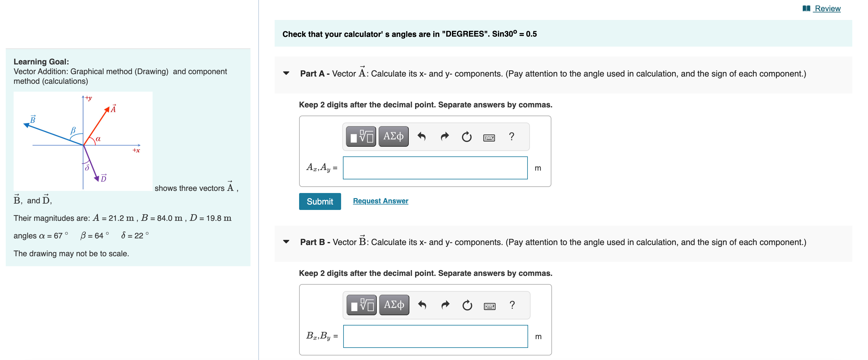Select the math template icon in Part B
Image resolution: width=868 pixels, height=360 pixels.
pyautogui.click(x=361, y=305)
